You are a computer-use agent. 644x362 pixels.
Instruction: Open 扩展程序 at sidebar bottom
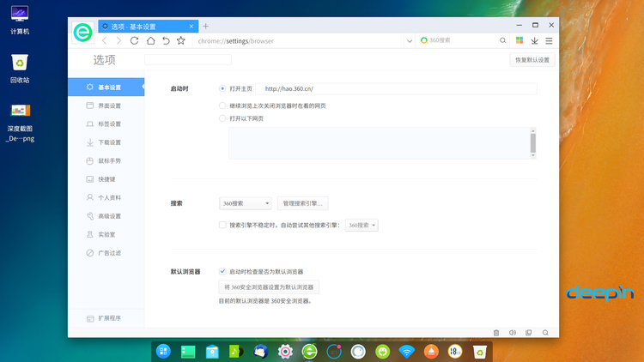tap(106, 318)
